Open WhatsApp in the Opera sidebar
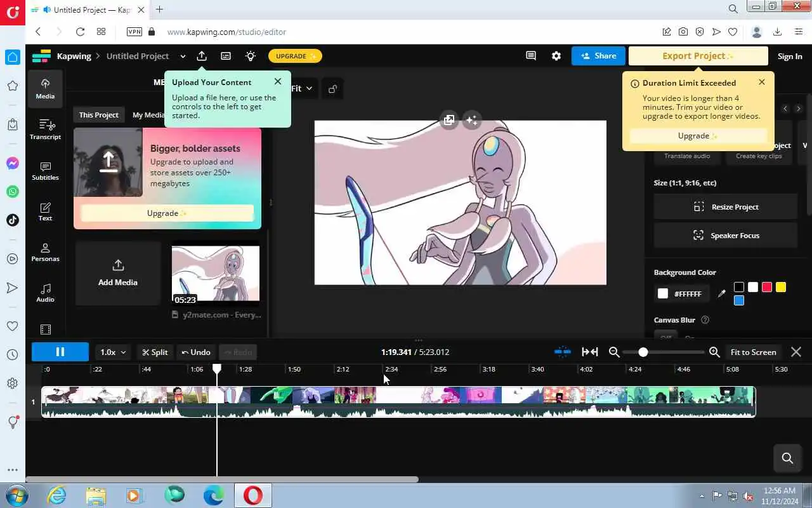The height and width of the screenshot is (508, 812). [12, 191]
